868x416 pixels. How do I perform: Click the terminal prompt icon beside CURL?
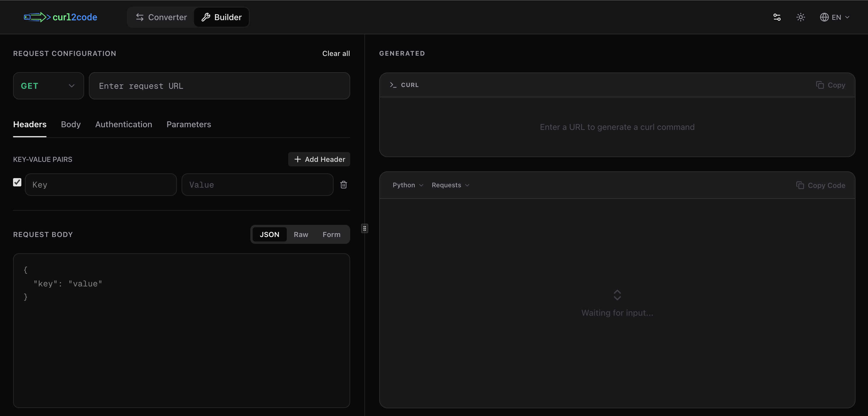(393, 85)
